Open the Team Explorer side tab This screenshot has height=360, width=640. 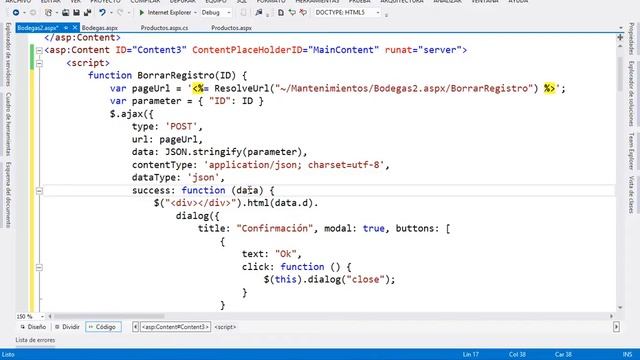(x=631, y=151)
